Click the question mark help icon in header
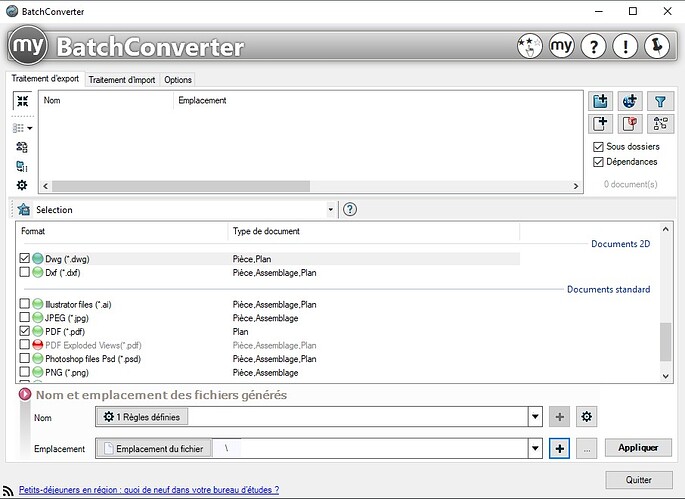 594,47
